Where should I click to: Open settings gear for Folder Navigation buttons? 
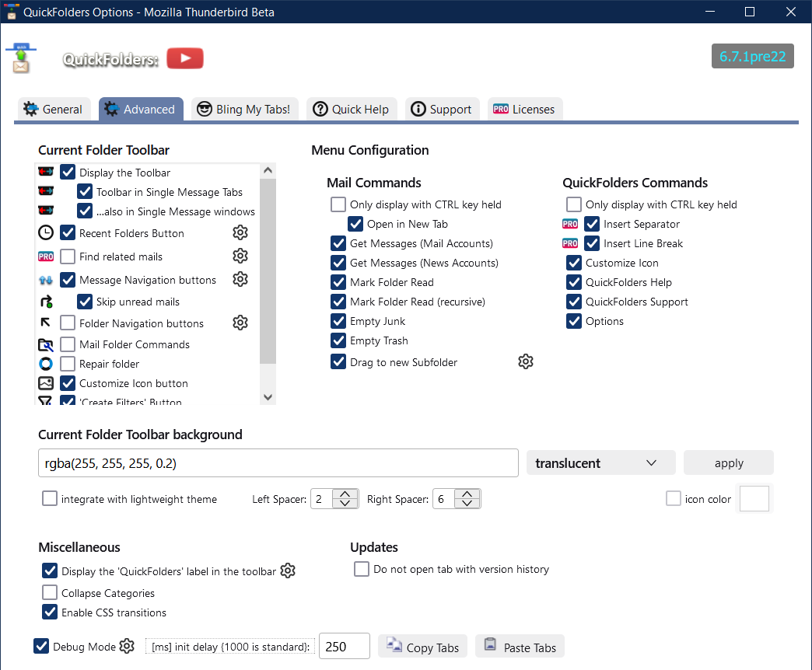tap(240, 323)
